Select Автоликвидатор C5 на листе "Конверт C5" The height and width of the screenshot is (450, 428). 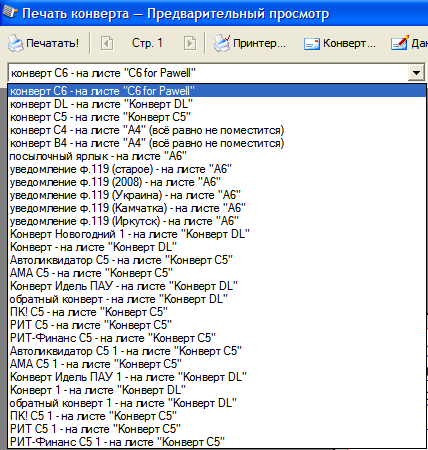[x=217, y=260]
